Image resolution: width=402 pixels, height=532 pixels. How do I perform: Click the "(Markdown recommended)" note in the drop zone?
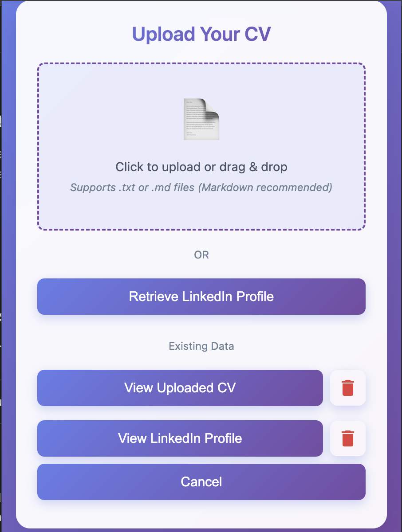[265, 188]
